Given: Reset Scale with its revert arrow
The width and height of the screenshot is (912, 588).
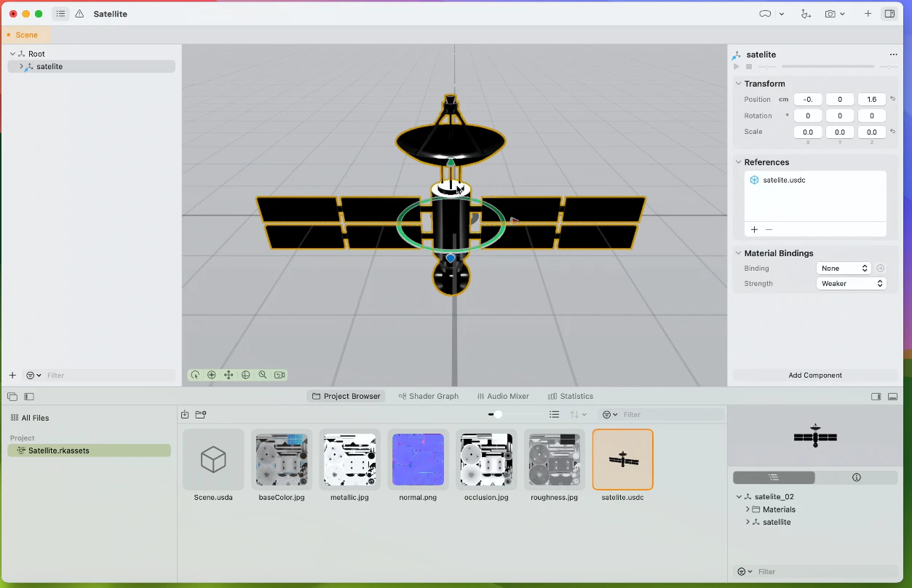Looking at the screenshot, I should (893, 131).
